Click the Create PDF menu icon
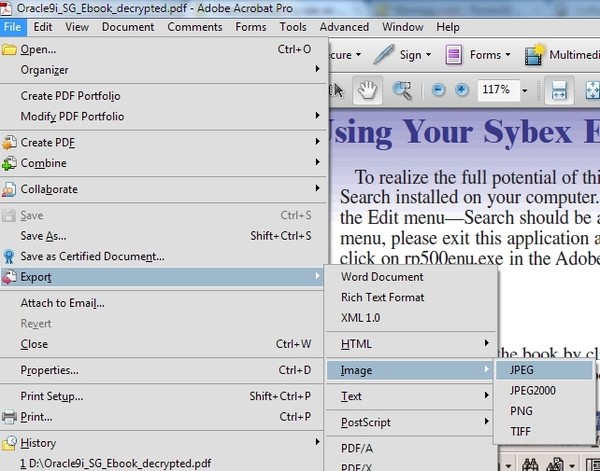This screenshot has width=600, height=471. click(9, 143)
